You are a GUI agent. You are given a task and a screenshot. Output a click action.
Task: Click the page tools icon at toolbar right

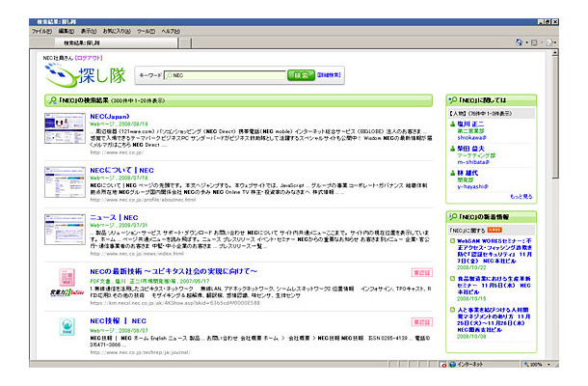click(549, 42)
